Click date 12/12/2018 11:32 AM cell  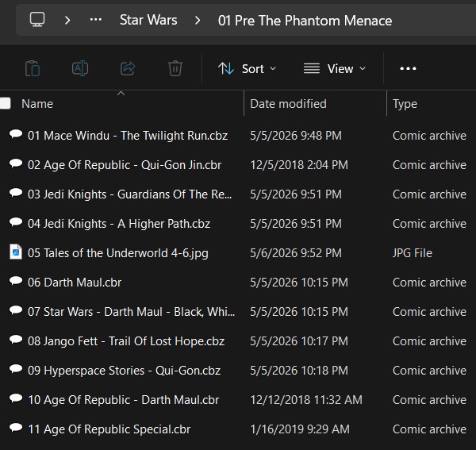pyautogui.click(x=306, y=400)
